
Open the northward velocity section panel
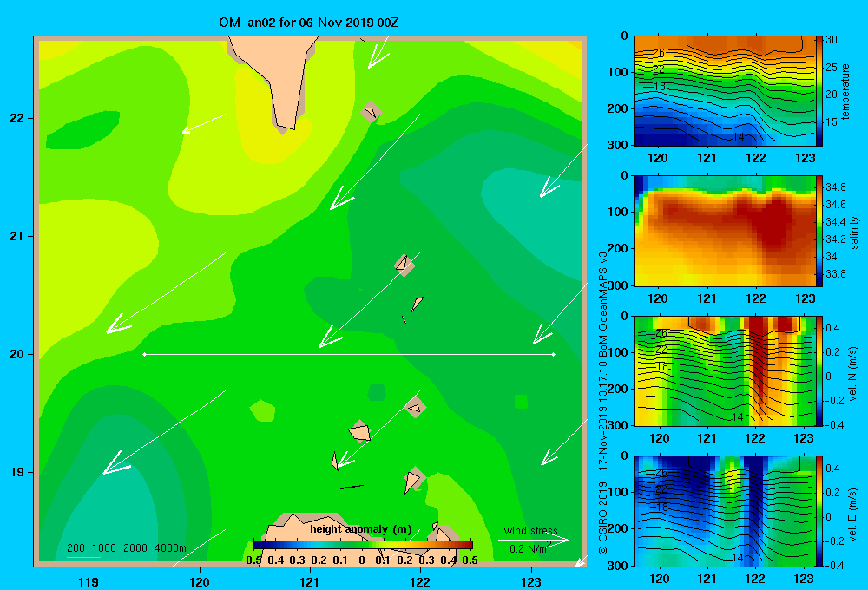pos(725,370)
